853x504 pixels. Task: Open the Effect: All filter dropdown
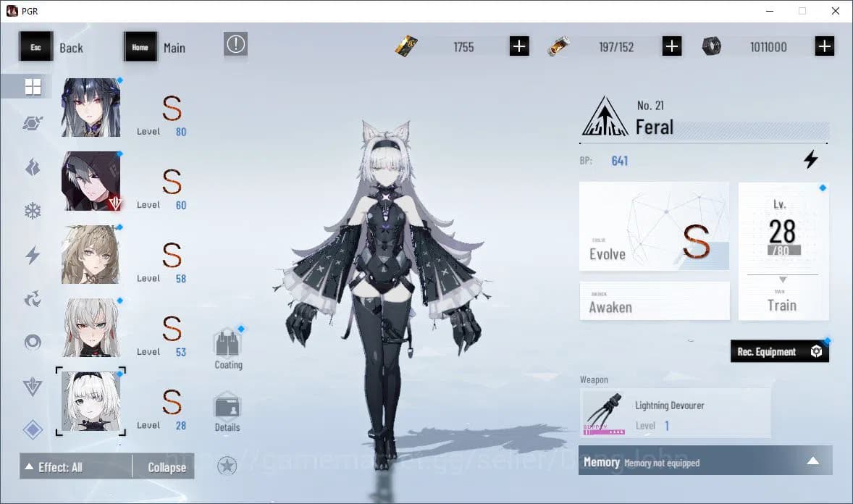[x=76, y=467]
